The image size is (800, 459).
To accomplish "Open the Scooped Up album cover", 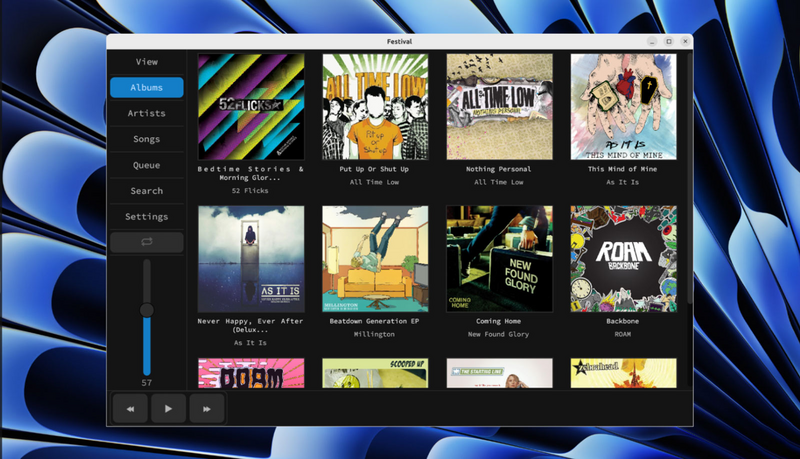I will (x=375, y=373).
